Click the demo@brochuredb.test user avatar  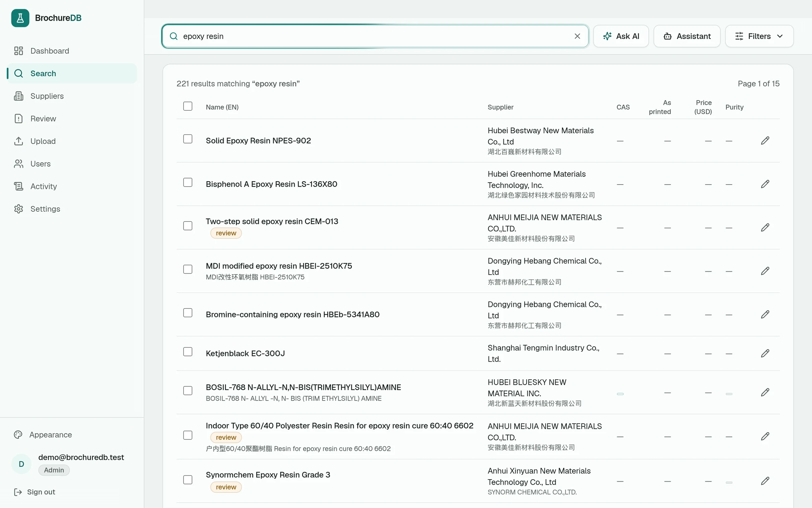pyautogui.click(x=21, y=464)
